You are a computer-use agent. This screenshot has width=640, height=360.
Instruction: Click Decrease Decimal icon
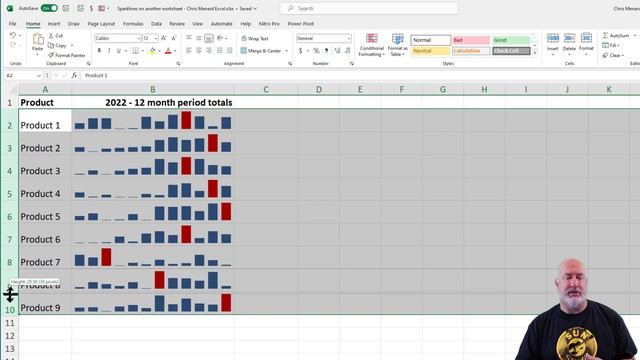click(x=347, y=51)
